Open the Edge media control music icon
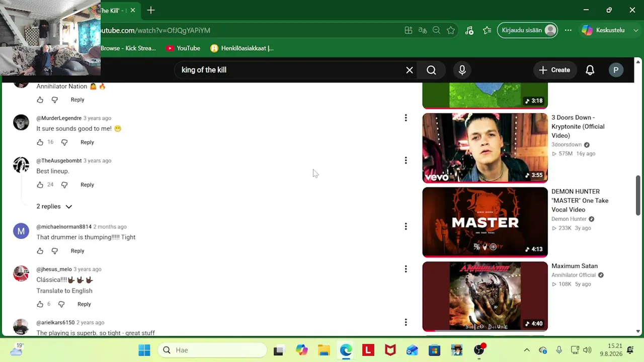The width and height of the screenshot is (644, 362). [469, 30]
